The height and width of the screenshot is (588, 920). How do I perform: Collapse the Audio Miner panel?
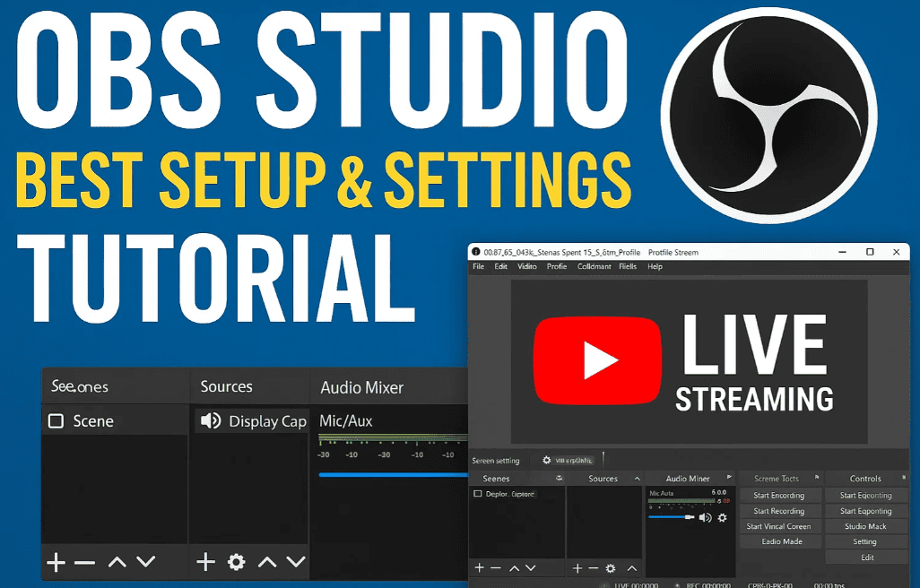coord(729,478)
